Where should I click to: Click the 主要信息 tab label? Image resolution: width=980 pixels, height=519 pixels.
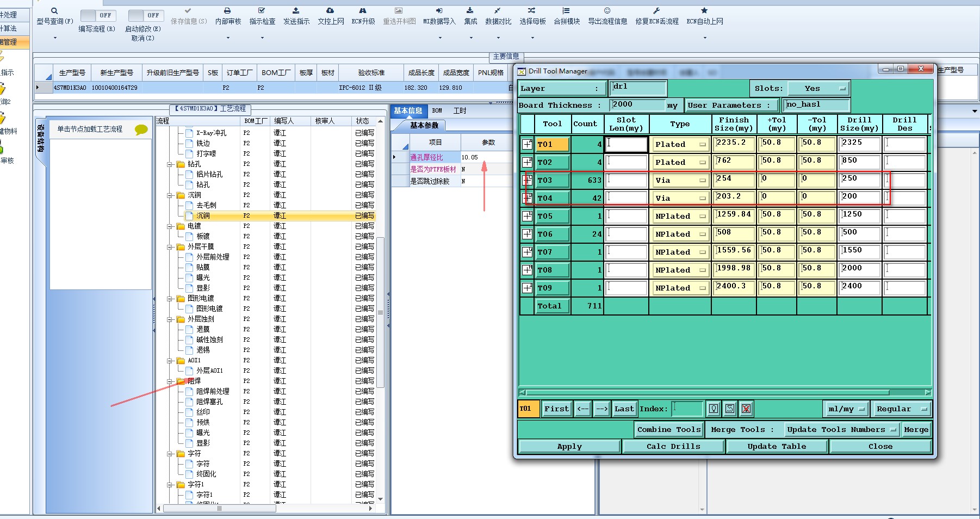pyautogui.click(x=506, y=57)
